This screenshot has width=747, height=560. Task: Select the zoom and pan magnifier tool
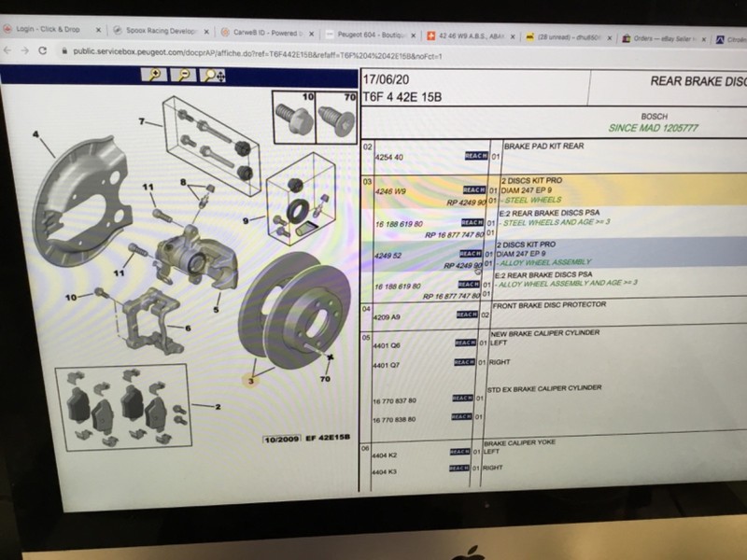tap(213, 76)
